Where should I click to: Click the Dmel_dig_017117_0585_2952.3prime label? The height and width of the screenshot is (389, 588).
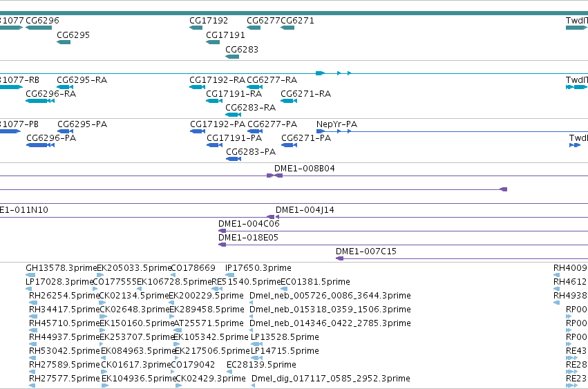tap(331, 379)
